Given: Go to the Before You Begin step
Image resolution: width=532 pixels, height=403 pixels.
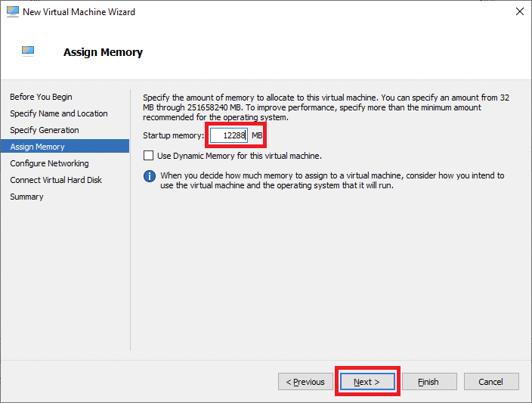Looking at the screenshot, I should click(41, 97).
